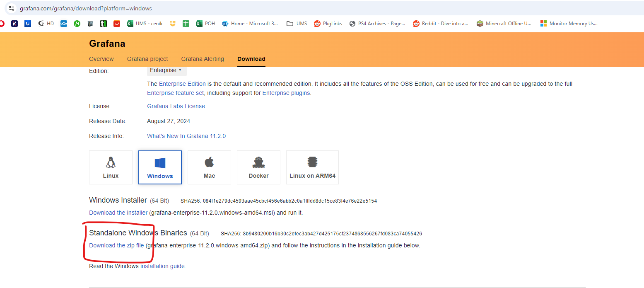Image resolution: width=644 pixels, height=288 pixels.
Task: Open the Grafana Alerting tab
Action: point(203,59)
